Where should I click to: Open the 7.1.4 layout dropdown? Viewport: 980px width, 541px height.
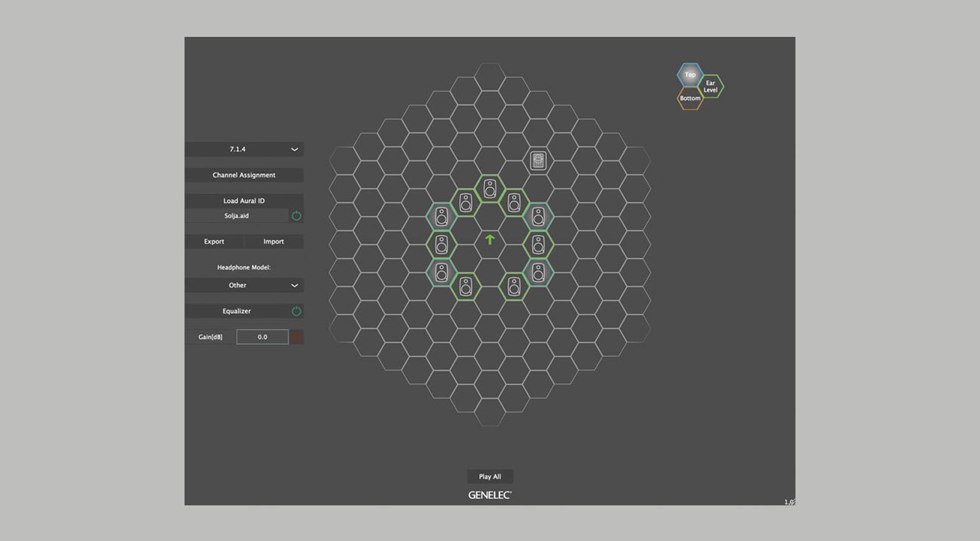point(244,149)
